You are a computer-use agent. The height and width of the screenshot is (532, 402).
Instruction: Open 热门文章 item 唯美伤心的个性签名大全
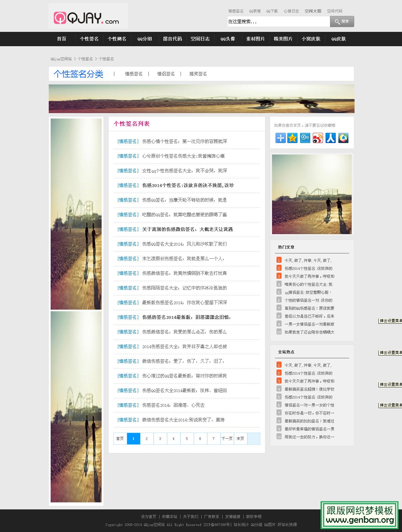pyautogui.click(x=308, y=284)
